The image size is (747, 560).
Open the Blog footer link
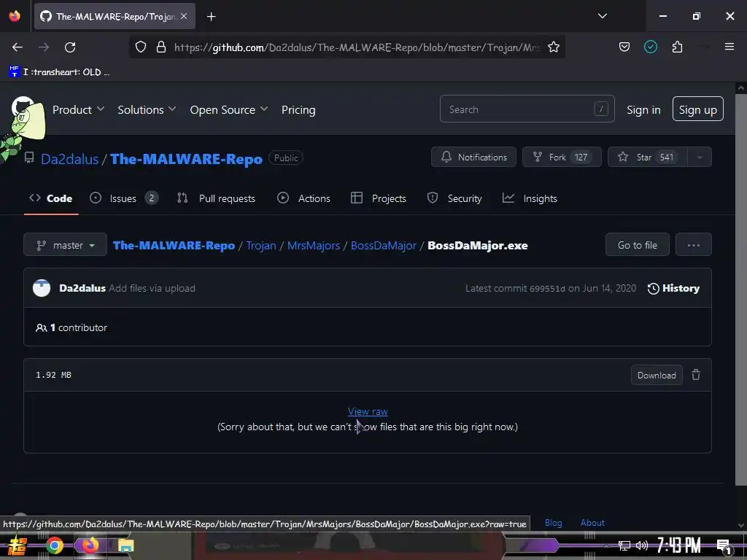[553, 522]
